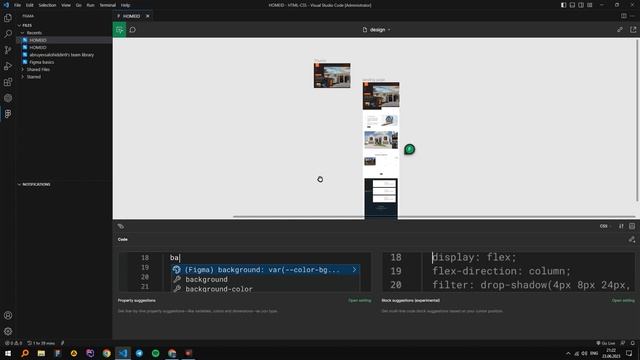This screenshot has height=360, width=640.
Task: Open the Extensions view
Action: click(x=8, y=82)
